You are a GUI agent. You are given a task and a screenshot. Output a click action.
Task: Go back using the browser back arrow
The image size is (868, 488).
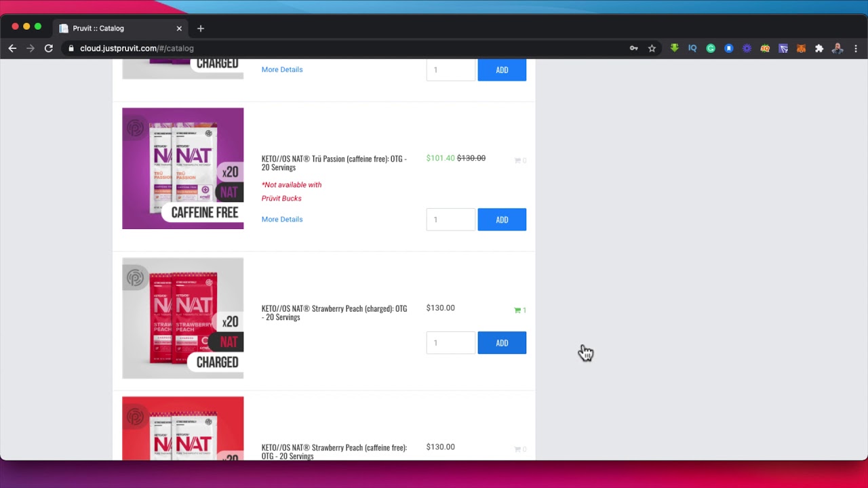click(12, 48)
